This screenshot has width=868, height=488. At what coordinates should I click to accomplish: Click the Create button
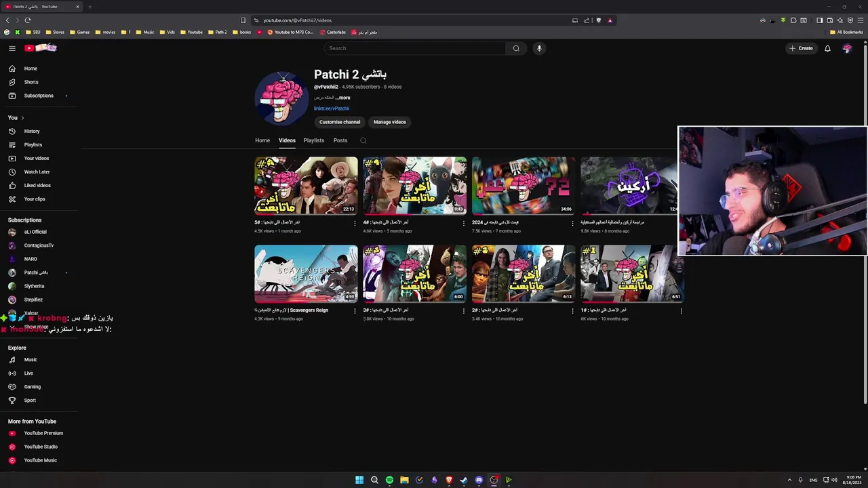[801, 48]
